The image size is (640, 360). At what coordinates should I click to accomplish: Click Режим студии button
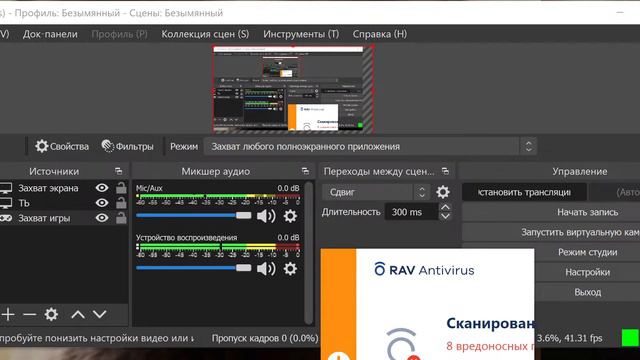587,252
